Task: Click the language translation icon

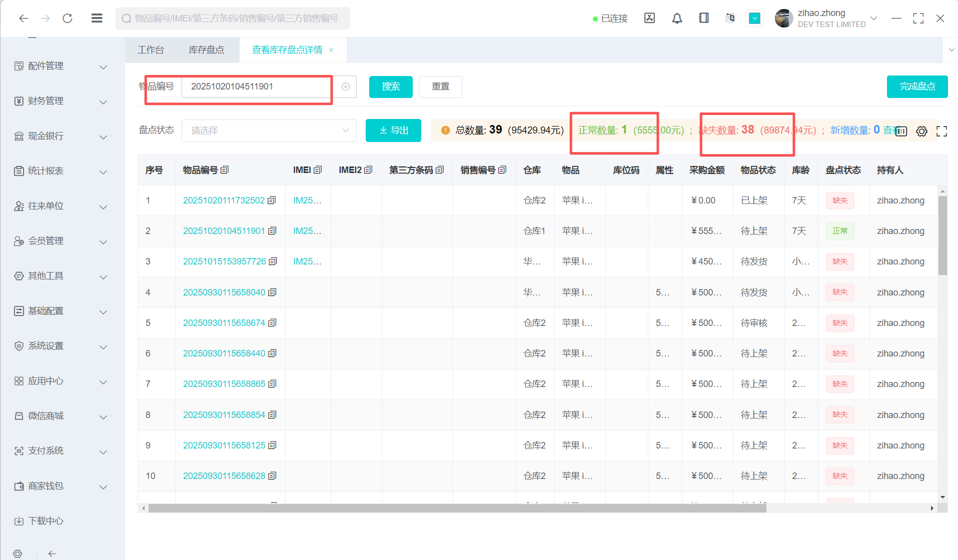Action: [x=730, y=18]
